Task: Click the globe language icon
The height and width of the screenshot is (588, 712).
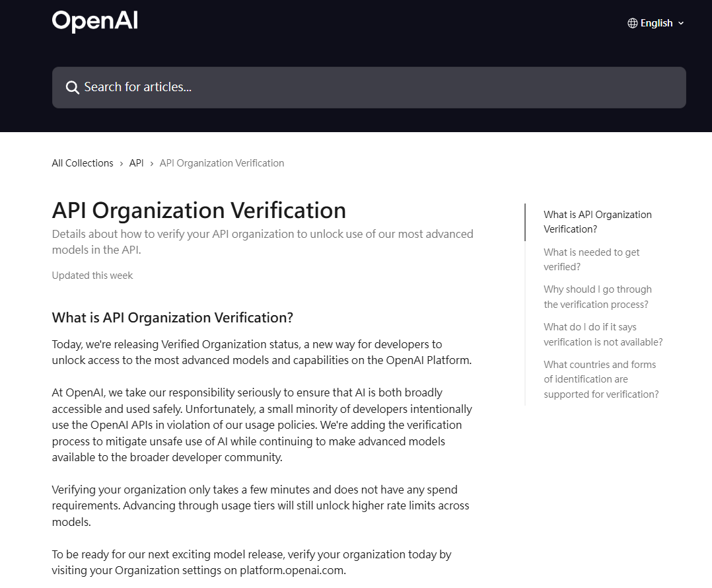Action: tap(633, 23)
